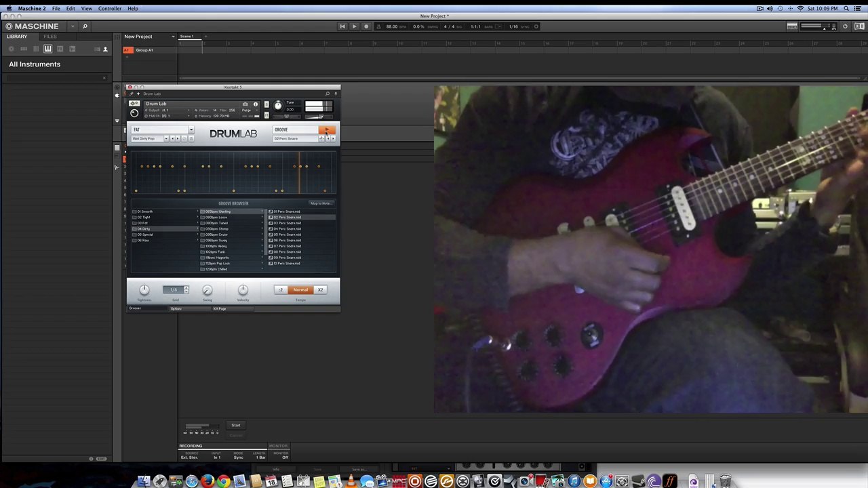Viewport: 868px width, 488px height.
Task: Solo the Drum Lab instrument
Action: [267, 104]
